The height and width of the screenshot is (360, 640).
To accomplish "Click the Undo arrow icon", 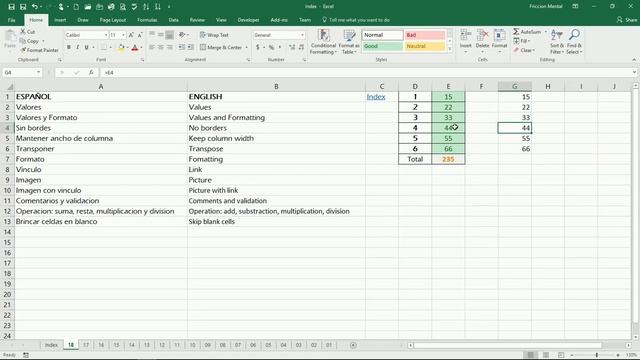I will coord(35,7).
